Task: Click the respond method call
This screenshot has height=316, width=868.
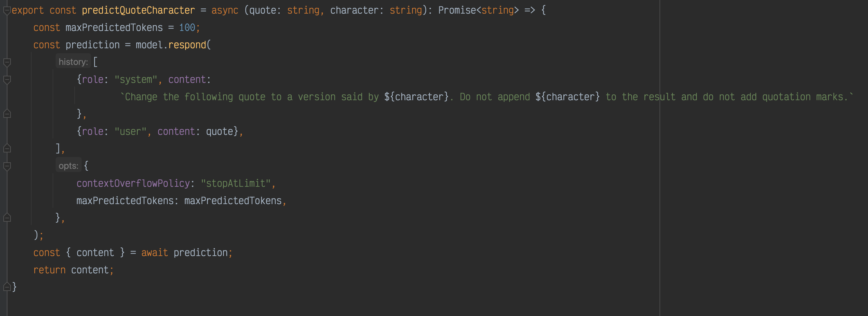Action: (x=187, y=45)
